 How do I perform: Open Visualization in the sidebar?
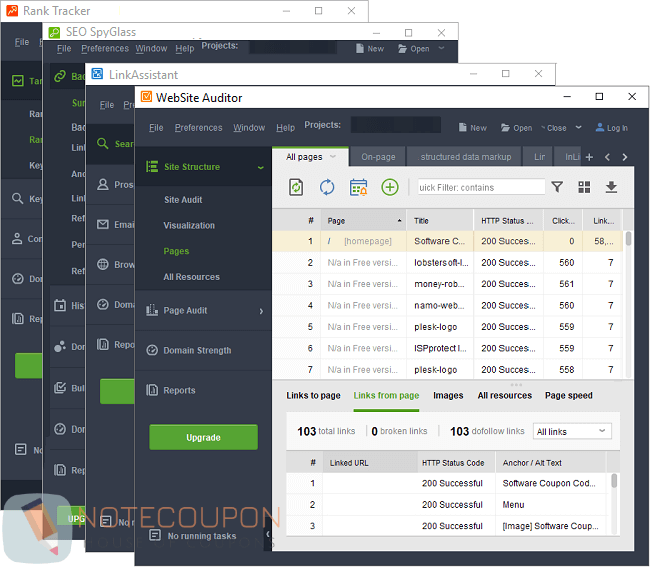[189, 225]
